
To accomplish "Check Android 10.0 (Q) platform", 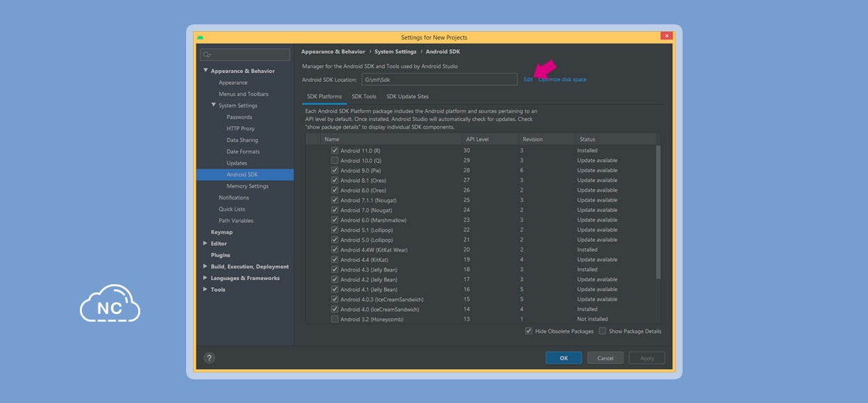I will coord(335,161).
